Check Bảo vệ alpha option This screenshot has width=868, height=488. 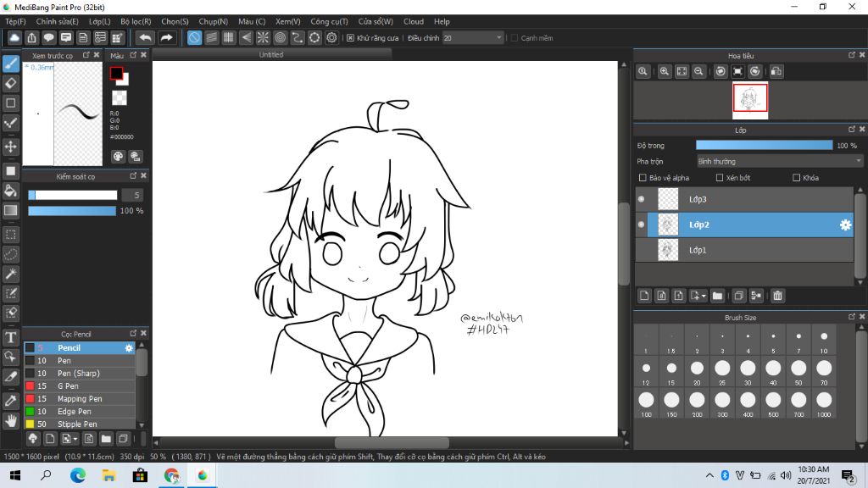pos(643,178)
